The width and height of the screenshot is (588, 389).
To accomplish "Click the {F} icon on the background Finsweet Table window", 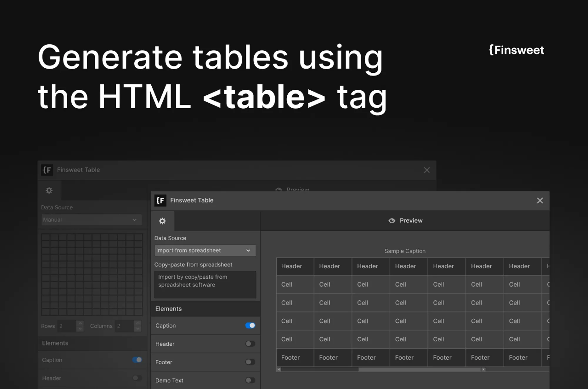I will pyautogui.click(x=47, y=170).
